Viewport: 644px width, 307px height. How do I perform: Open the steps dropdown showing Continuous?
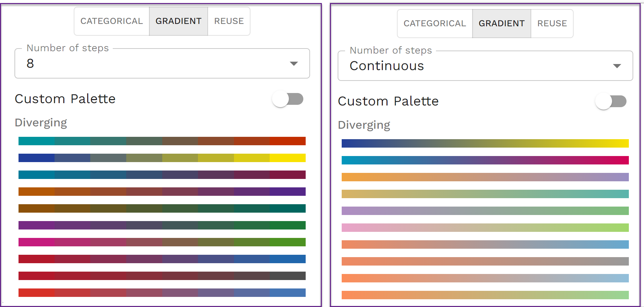point(485,66)
